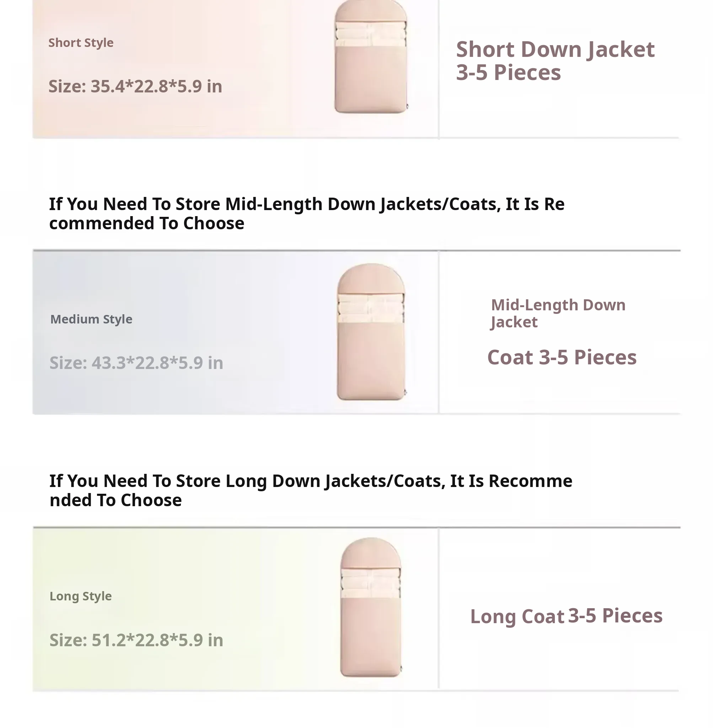
Task: Click the 'Short Down Jacket' text
Action: (555, 49)
